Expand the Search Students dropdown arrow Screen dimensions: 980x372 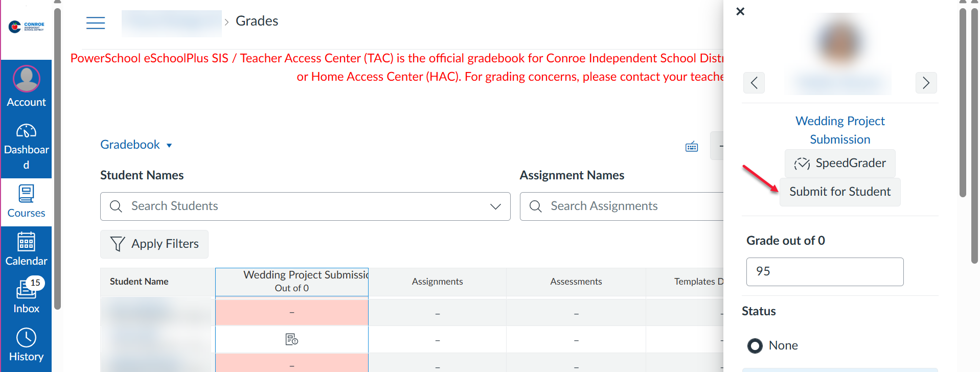coord(495,206)
